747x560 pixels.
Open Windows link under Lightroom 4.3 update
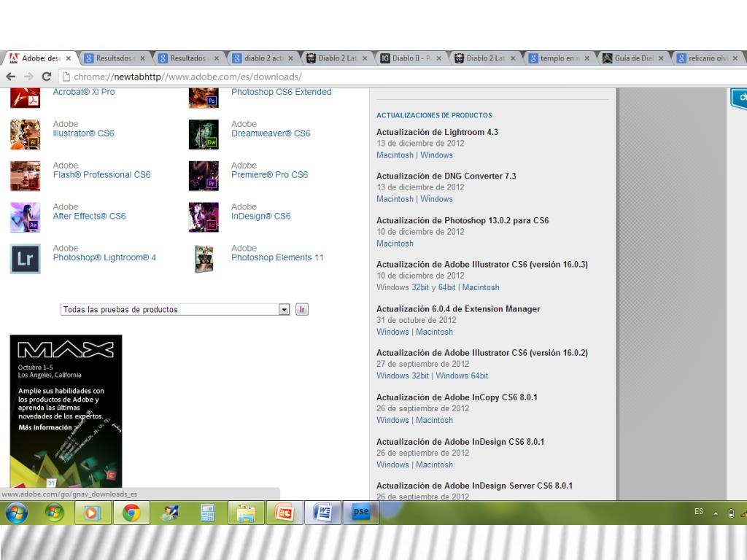[x=436, y=155]
